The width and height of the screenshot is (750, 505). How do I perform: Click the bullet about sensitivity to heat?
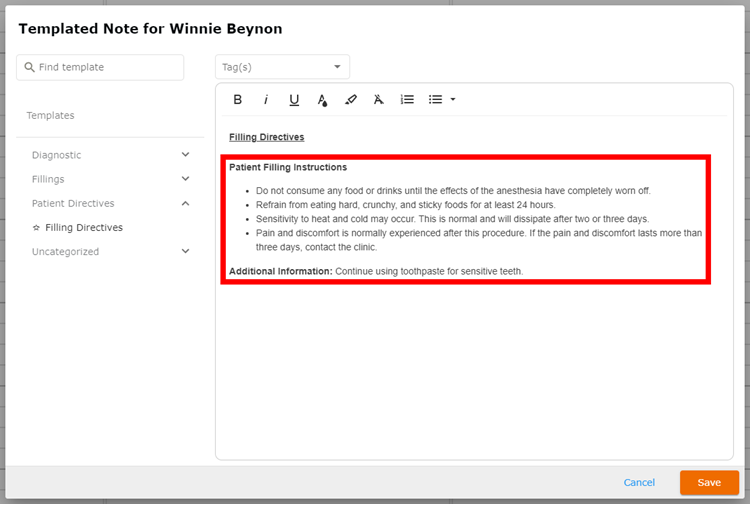coord(452,219)
